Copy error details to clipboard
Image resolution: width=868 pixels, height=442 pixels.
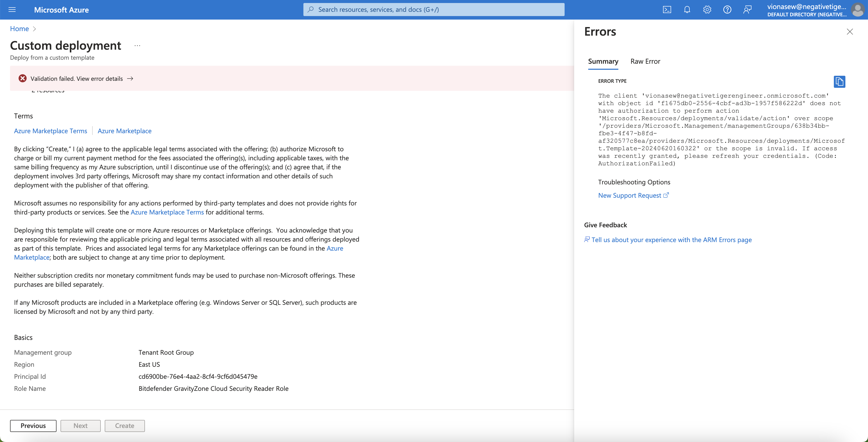[839, 82]
